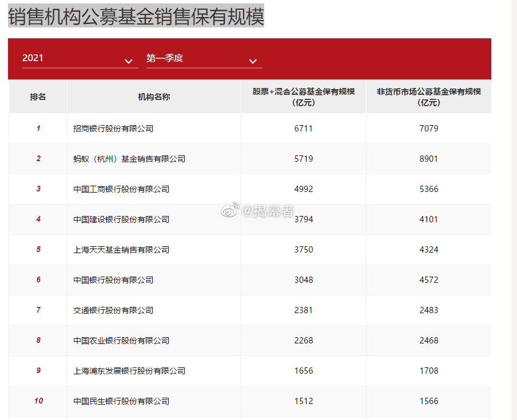Click value 4992 for 工商银行

click(x=303, y=189)
